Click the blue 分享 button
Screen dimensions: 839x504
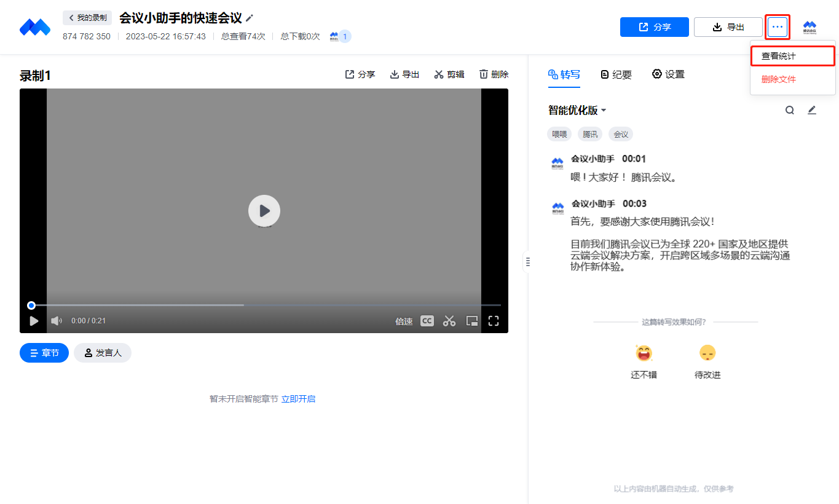655,27
